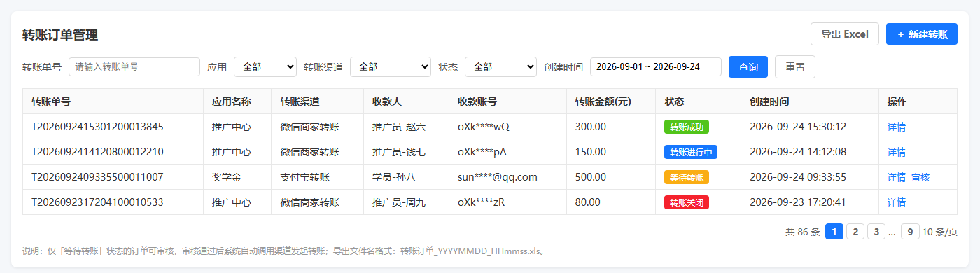Click the 转账关闭 status tag

tap(687, 202)
